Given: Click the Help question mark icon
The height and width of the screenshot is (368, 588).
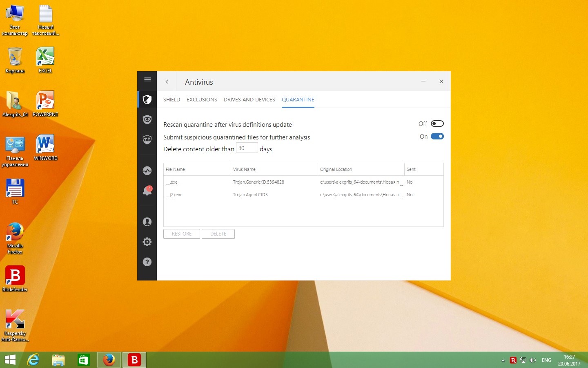Looking at the screenshot, I should (x=147, y=262).
